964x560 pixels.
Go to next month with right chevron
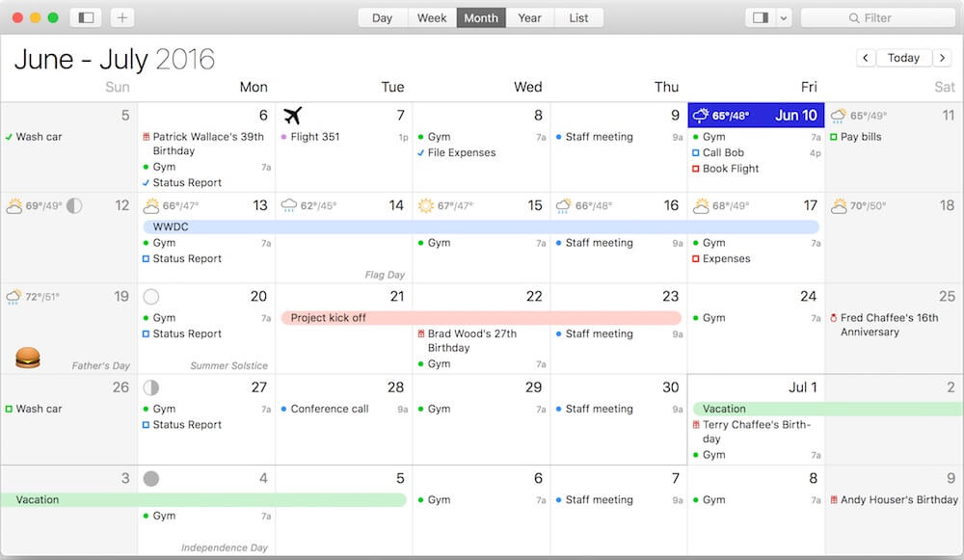coord(942,58)
